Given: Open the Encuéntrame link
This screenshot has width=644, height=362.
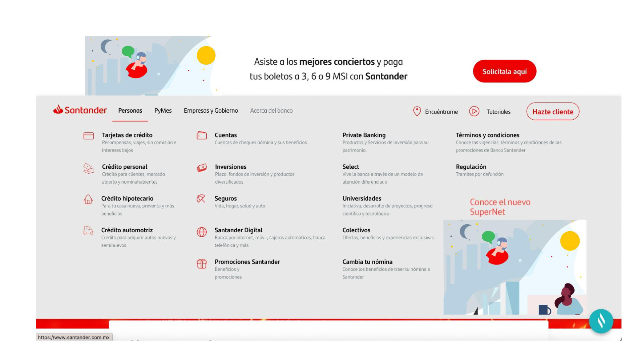Looking at the screenshot, I should point(441,112).
